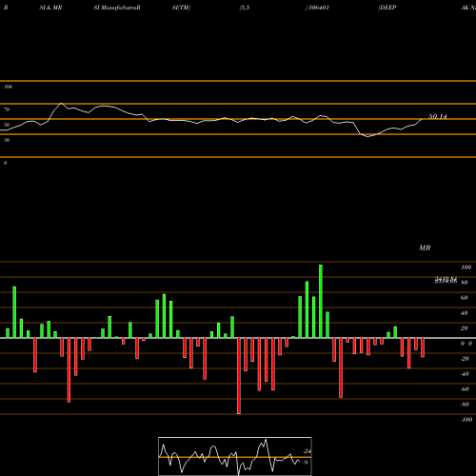The width and height of the screenshot is (476, 476).
Task: Click the 'SI(TM)' header text
Action: [181, 8]
